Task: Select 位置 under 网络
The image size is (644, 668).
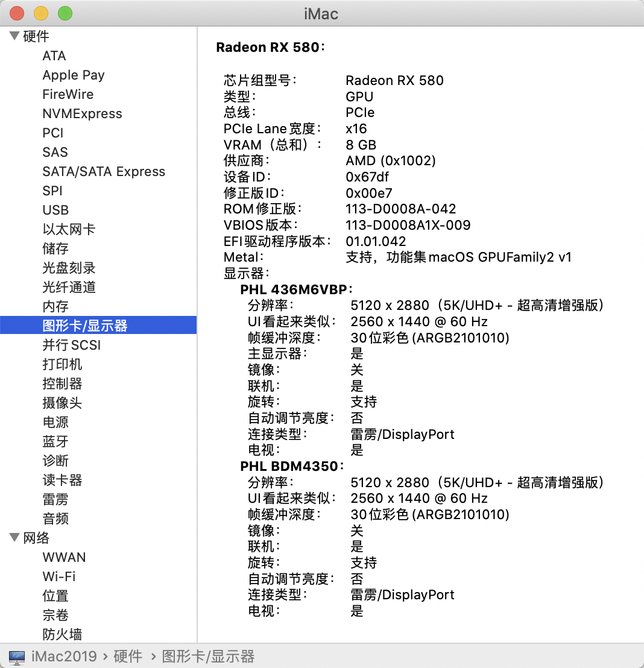Action: (55, 596)
